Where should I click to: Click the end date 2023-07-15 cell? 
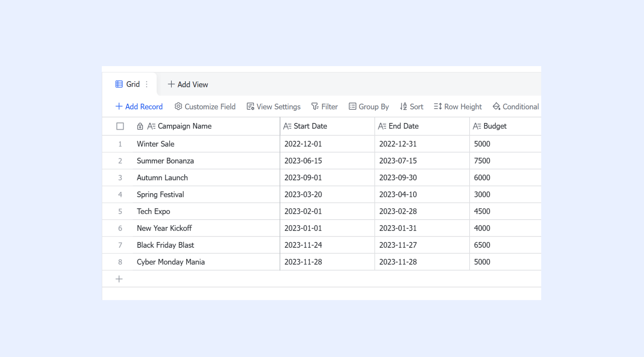click(x=422, y=161)
